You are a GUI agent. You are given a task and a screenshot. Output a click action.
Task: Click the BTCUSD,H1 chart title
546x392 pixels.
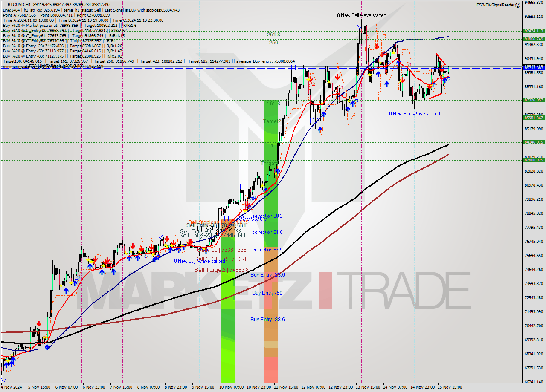click(19, 4)
